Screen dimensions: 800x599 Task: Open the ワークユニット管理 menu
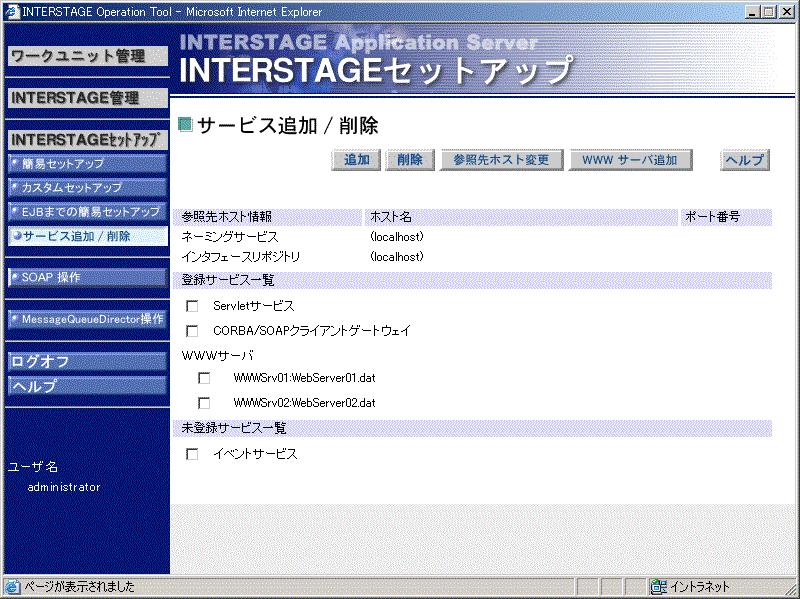(88, 56)
